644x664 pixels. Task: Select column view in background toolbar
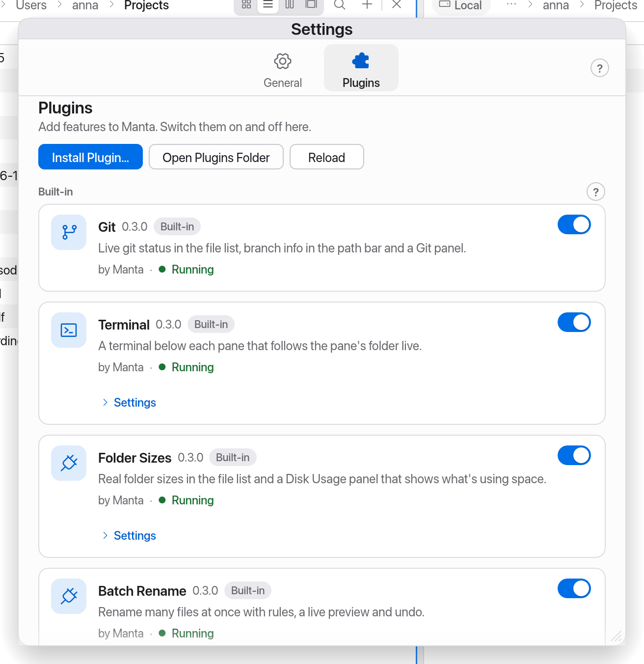pyautogui.click(x=290, y=5)
